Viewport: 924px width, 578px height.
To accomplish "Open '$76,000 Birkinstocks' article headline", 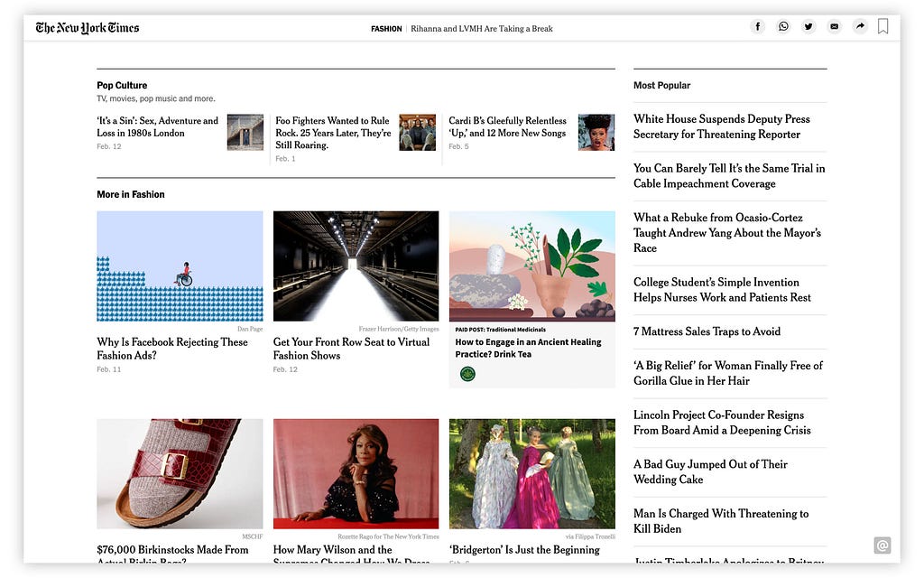I will pos(172,555).
